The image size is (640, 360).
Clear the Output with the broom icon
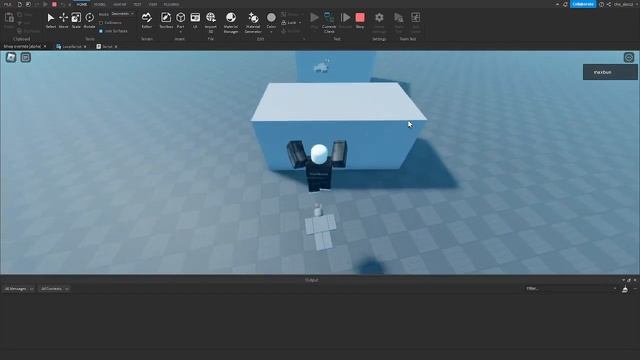pyautogui.click(x=625, y=289)
